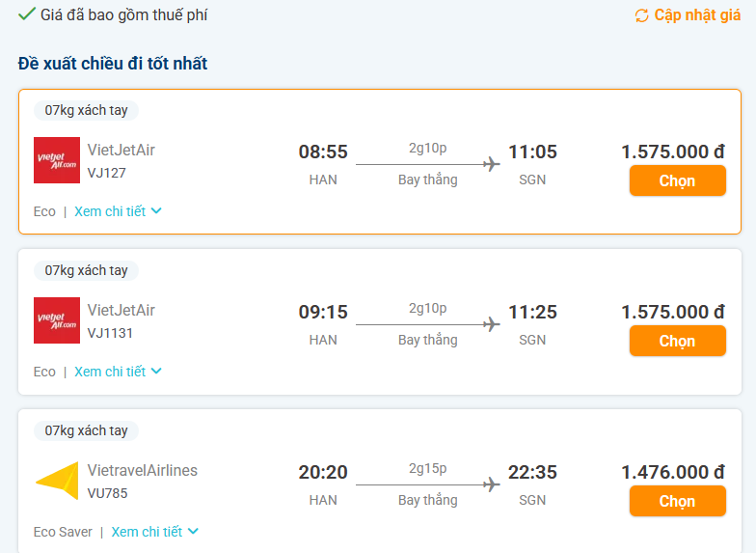
Task: Click the airplane icon on the 08:55 flight
Action: click(491, 164)
